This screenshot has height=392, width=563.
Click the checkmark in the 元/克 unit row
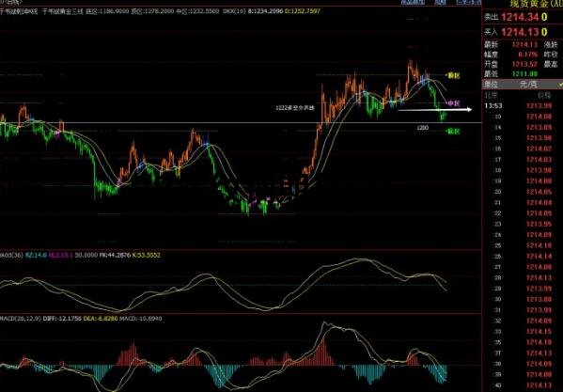pyautogui.click(x=560, y=85)
